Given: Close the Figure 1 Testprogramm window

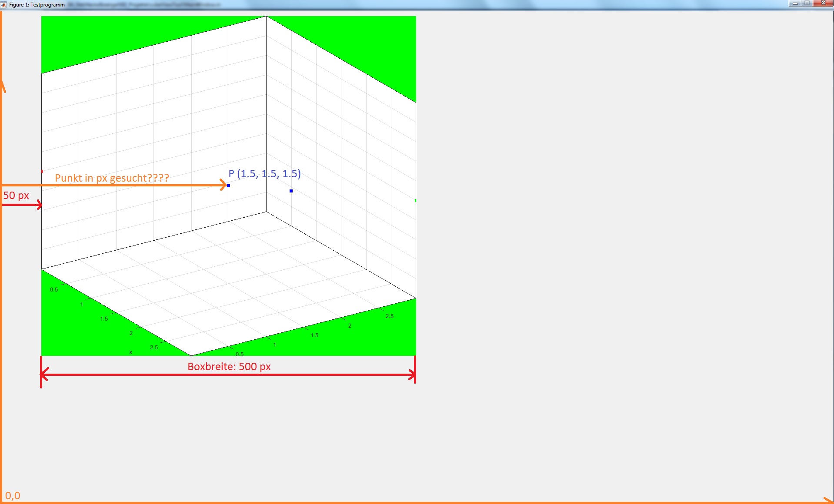Looking at the screenshot, I should coord(823,3).
